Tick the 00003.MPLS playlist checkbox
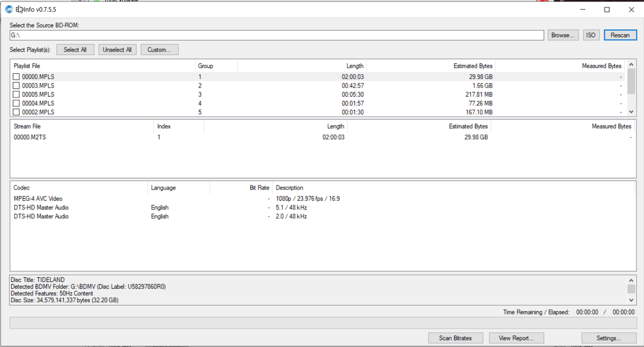 pos(16,86)
